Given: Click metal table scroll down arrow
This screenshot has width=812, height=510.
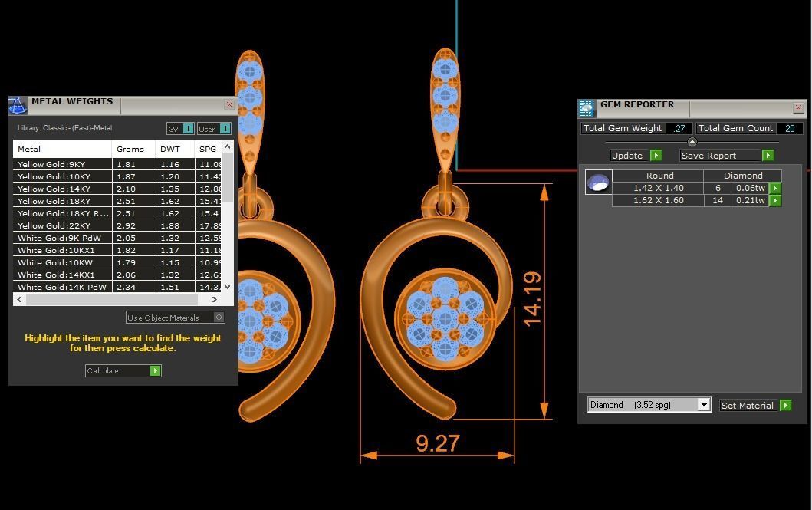Looking at the screenshot, I should [227, 286].
